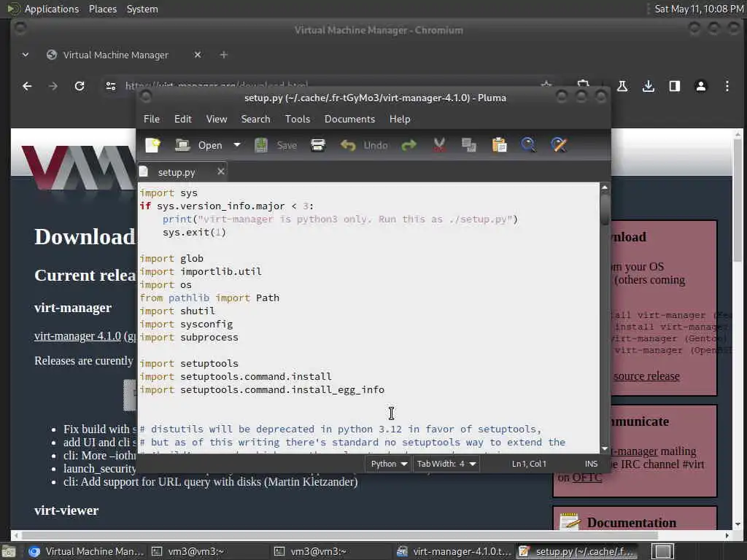Click the Undo arrow icon in Pluma
Image resolution: width=747 pixels, height=560 pixels.
(x=348, y=145)
